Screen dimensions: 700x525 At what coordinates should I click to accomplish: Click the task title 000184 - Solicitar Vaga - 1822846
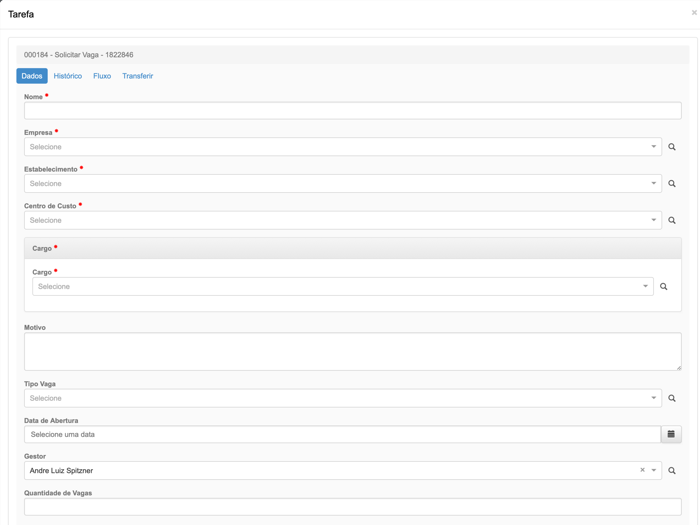coord(79,55)
